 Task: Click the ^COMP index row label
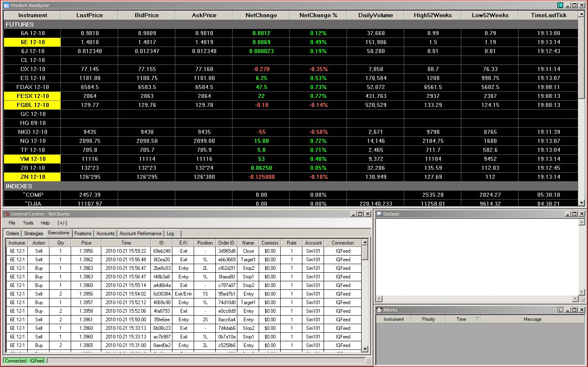32,195
